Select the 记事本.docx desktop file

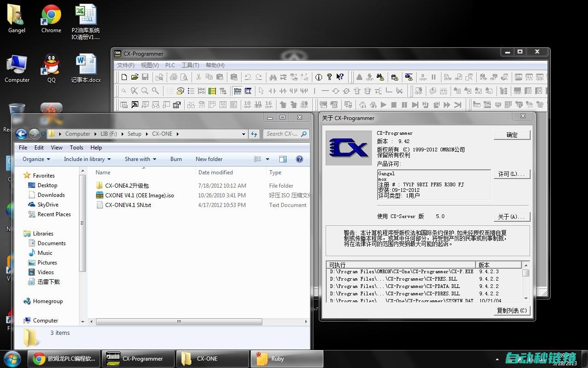coord(86,68)
